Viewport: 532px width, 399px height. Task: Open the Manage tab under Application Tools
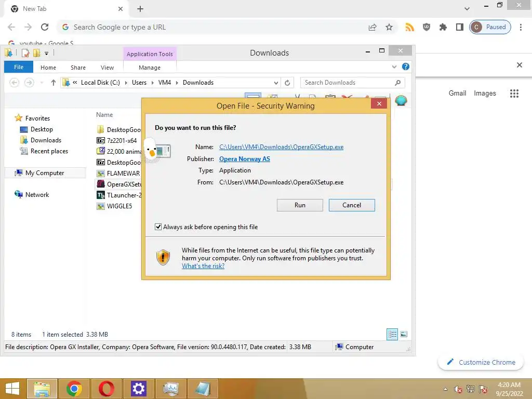click(150, 68)
